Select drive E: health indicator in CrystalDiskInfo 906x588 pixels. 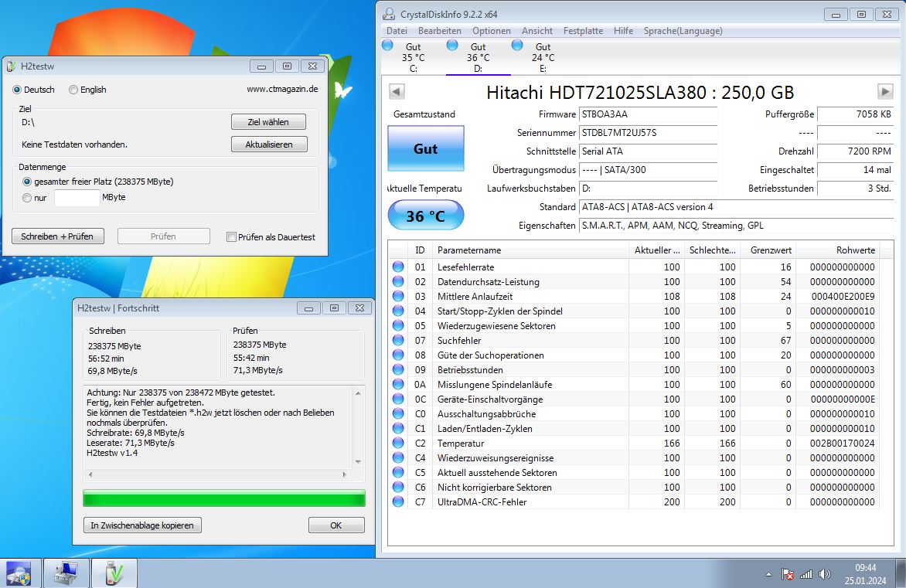517,45
